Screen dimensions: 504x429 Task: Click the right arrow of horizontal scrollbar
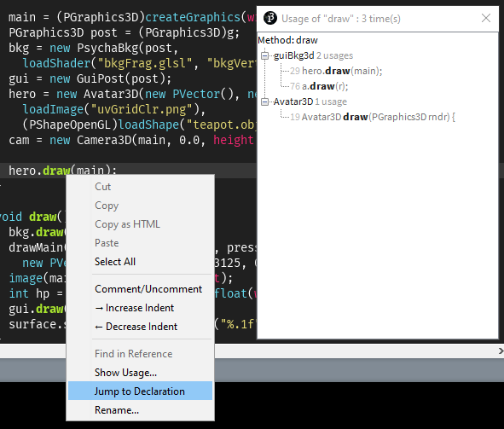[501, 351]
